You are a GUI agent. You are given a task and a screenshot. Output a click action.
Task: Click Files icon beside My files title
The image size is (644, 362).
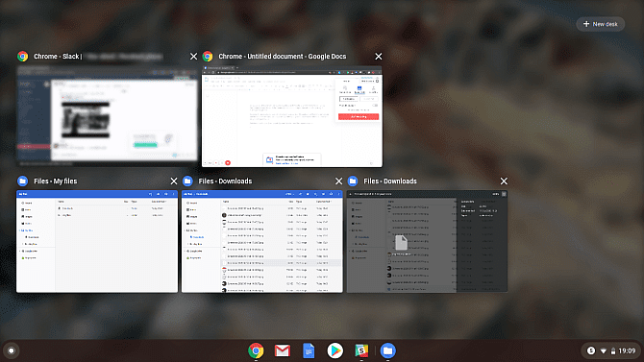coord(23,181)
